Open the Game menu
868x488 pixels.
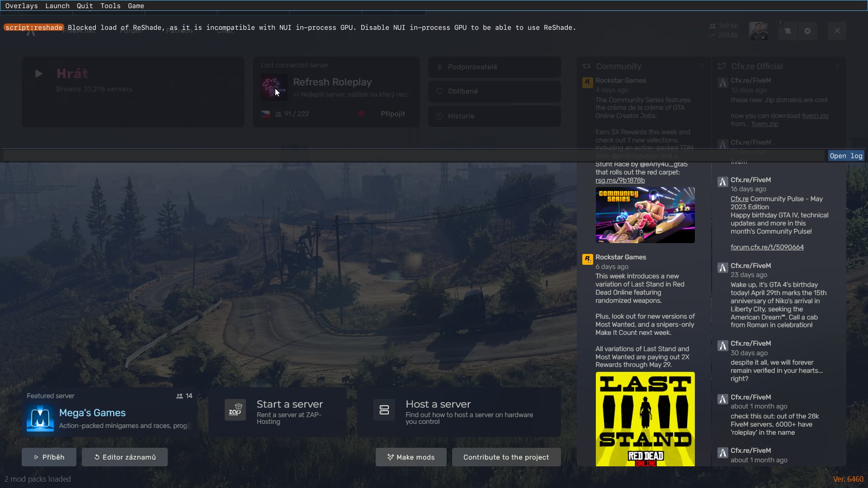(x=136, y=6)
